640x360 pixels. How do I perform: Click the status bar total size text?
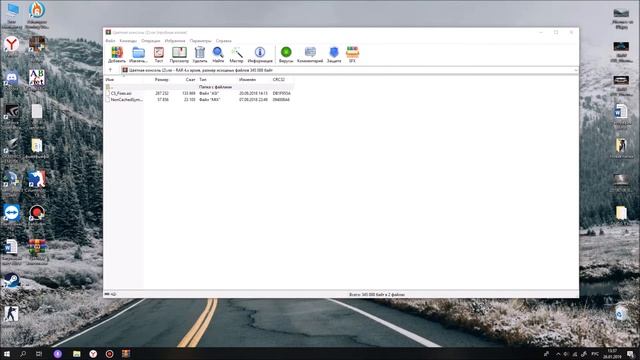[x=377, y=294]
